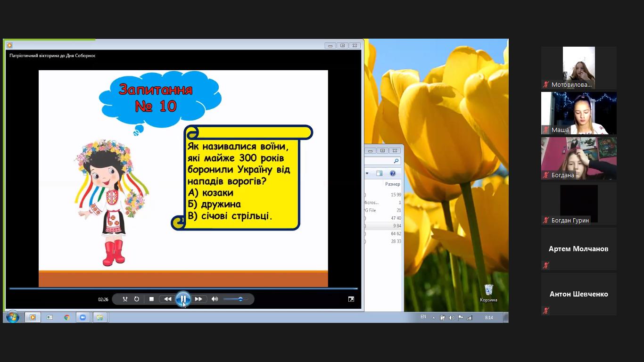The image size is (644, 362).
Task: Open file Explorer from the taskbar
Action: click(x=99, y=317)
